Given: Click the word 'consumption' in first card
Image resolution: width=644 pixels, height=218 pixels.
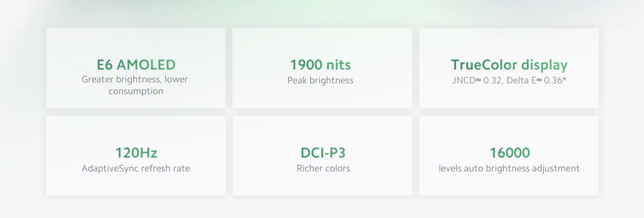Looking at the screenshot, I should pyautogui.click(x=136, y=92).
